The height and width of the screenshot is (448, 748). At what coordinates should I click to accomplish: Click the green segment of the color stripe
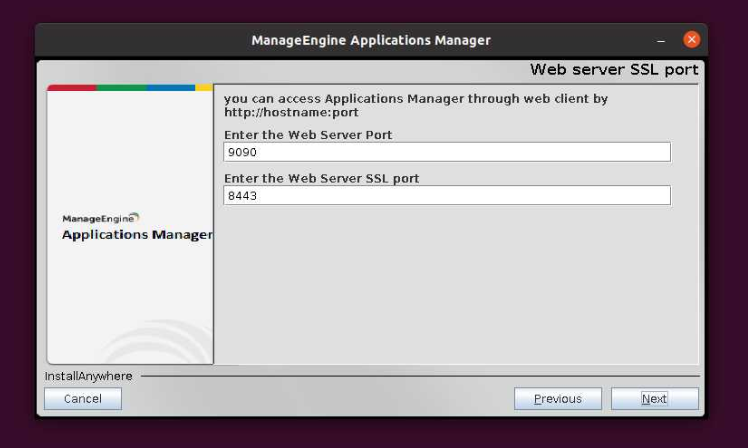click(x=121, y=88)
